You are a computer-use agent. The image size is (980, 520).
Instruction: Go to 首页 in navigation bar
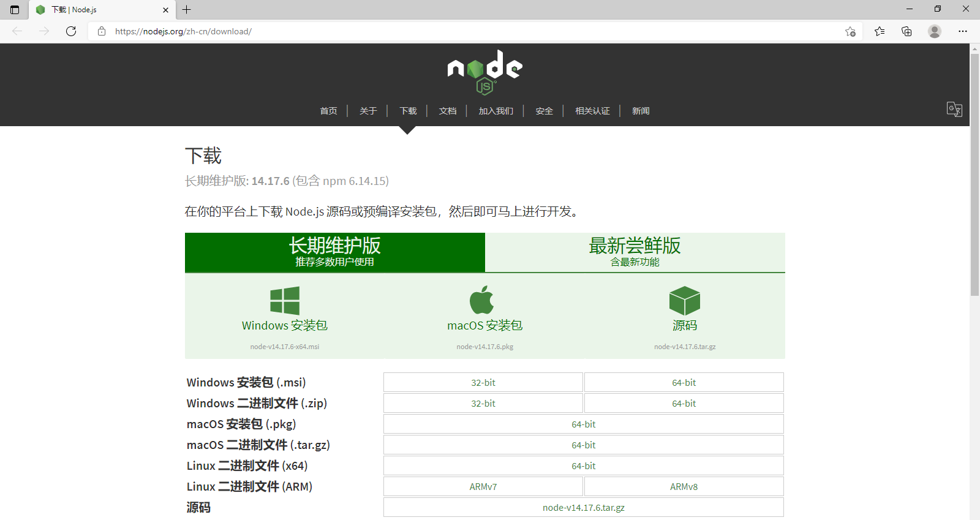(x=328, y=111)
